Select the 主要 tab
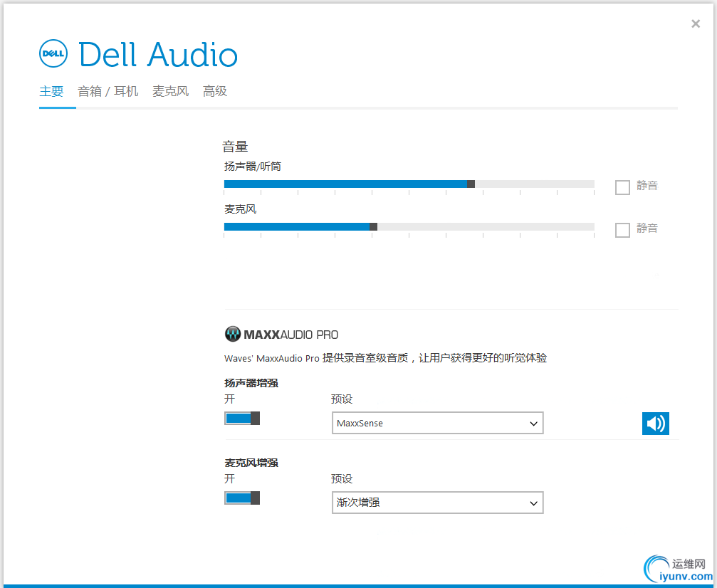 pyautogui.click(x=51, y=91)
